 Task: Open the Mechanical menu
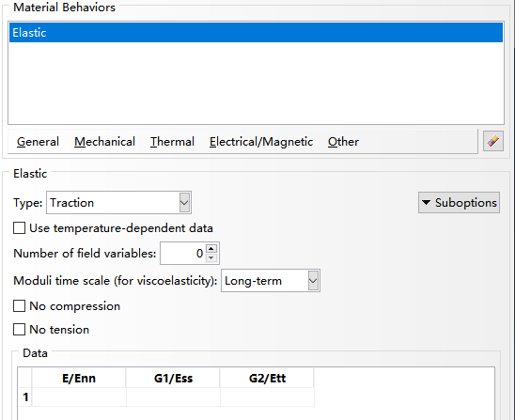104,142
